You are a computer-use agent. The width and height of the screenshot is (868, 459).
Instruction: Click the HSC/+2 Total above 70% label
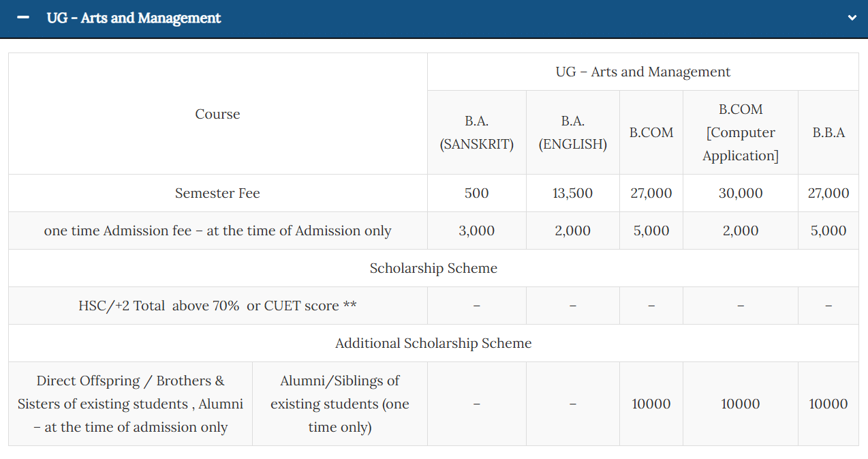[x=217, y=306]
